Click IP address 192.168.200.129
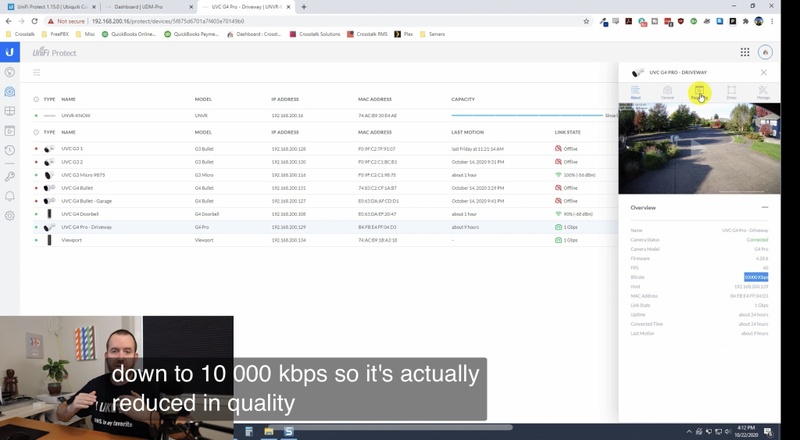Viewport: 800px width, 440px height. pyautogui.click(x=289, y=227)
